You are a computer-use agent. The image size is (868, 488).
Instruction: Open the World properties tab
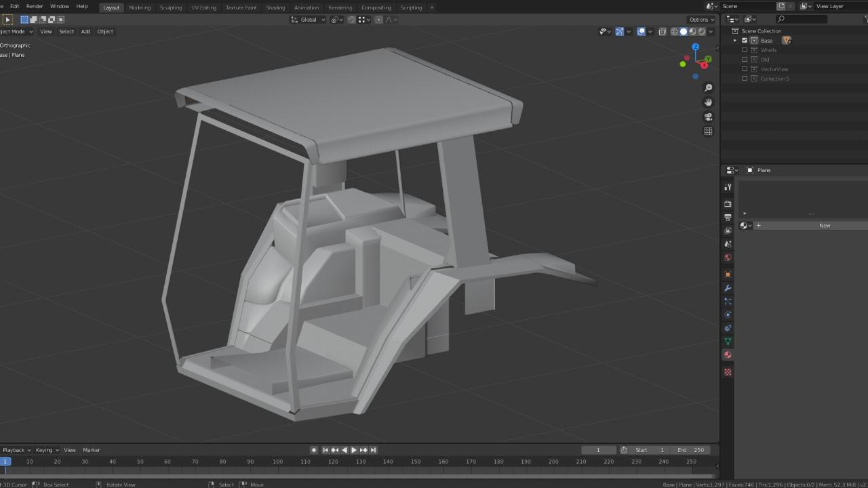728,258
